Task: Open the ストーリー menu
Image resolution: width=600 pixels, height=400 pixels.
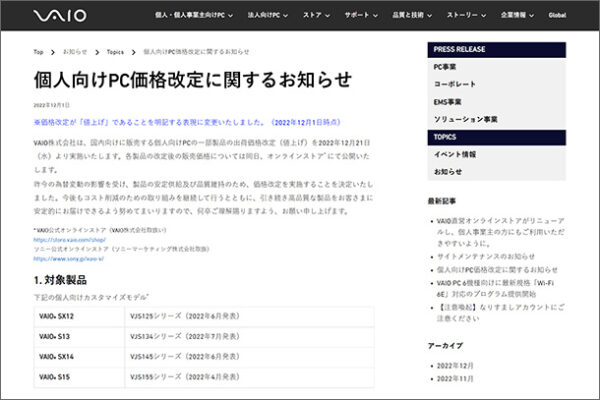Action: tap(466, 15)
